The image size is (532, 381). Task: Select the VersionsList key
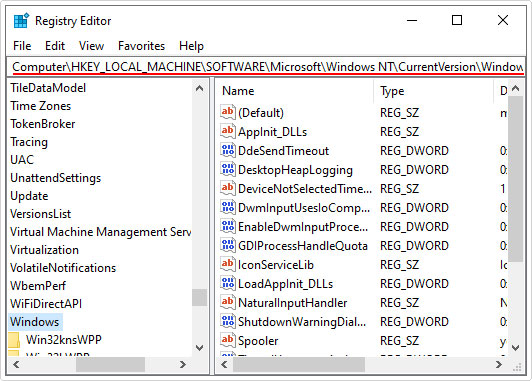40,214
